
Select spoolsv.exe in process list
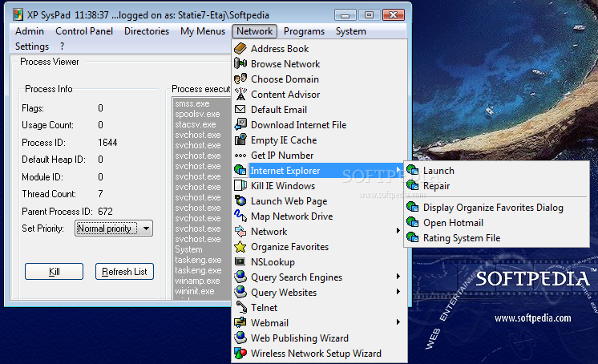[x=197, y=114]
